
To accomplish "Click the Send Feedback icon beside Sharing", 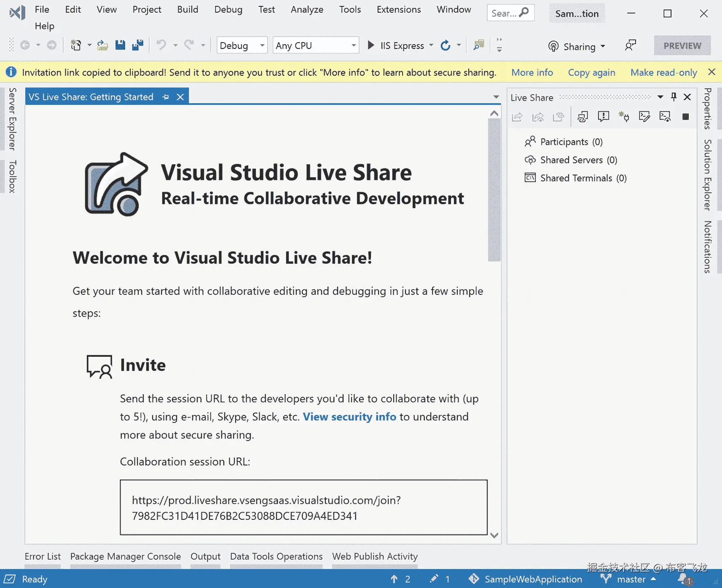I will (630, 45).
